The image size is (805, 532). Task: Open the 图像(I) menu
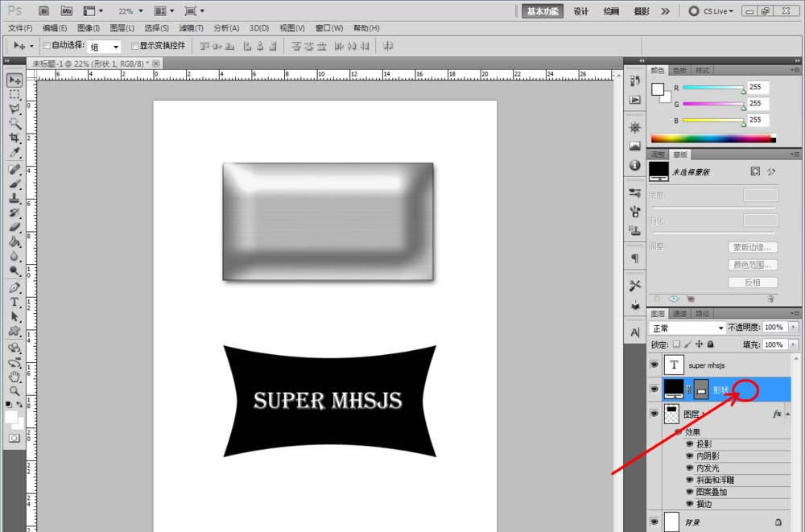coord(89,28)
